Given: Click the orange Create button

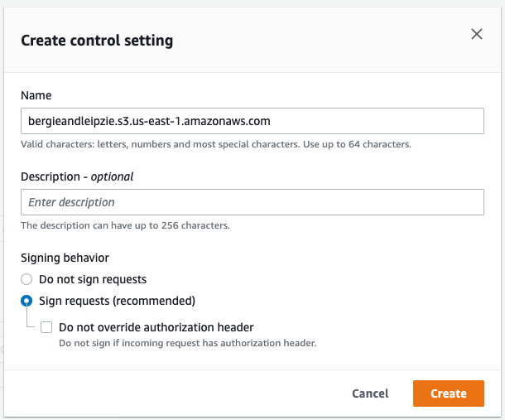Looking at the screenshot, I should (448, 393).
